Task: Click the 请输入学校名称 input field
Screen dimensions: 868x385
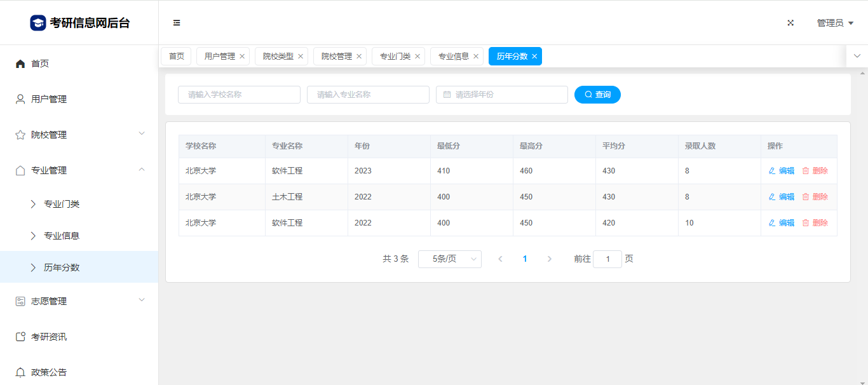Action: click(x=239, y=95)
